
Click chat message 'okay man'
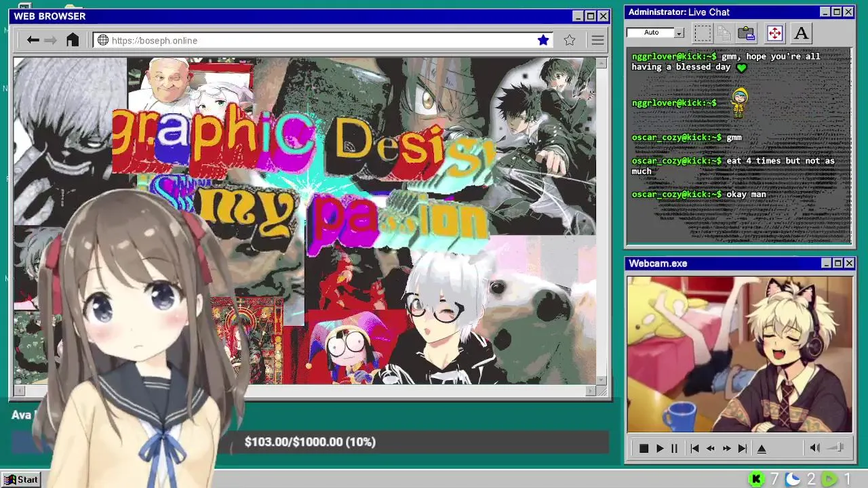click(x=746, y=195)
